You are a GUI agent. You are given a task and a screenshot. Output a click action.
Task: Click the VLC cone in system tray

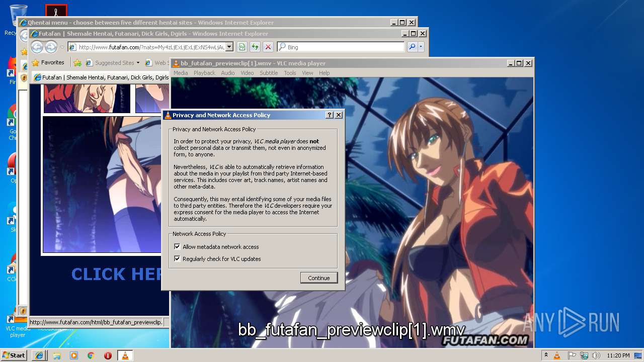point(557,355)
